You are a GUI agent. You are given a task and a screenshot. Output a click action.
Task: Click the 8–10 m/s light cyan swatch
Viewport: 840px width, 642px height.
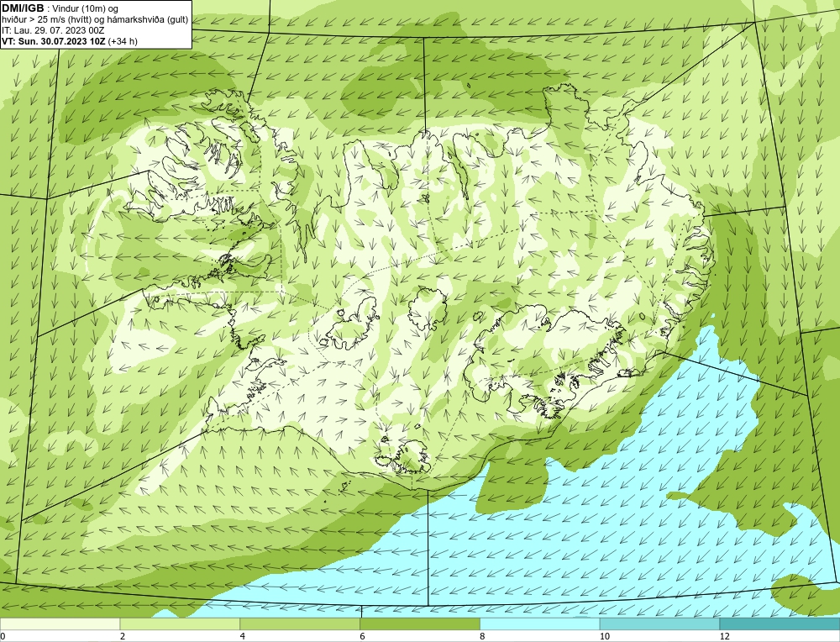coord(540,624)
